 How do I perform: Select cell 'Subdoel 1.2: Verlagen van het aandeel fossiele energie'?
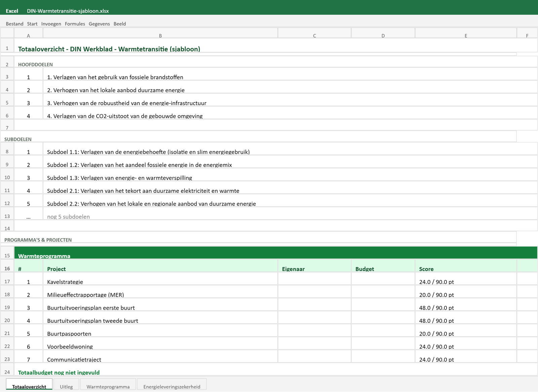(290, 162)
